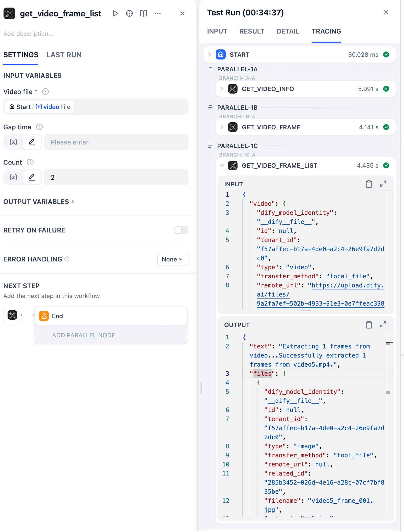Open the three-dot more options menu
Screen dimensions: 404x532
(x=158, y=13)
